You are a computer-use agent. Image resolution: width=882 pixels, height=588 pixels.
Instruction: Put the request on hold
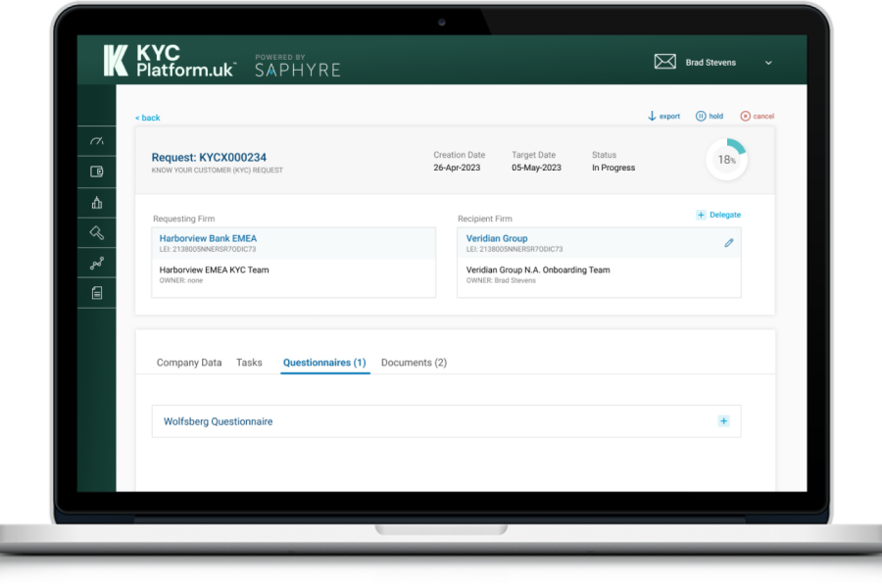710,116
